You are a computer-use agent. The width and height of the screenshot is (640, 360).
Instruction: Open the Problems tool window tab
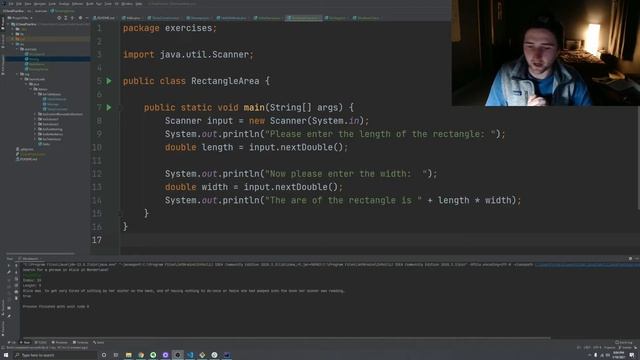tap(60, 342)
